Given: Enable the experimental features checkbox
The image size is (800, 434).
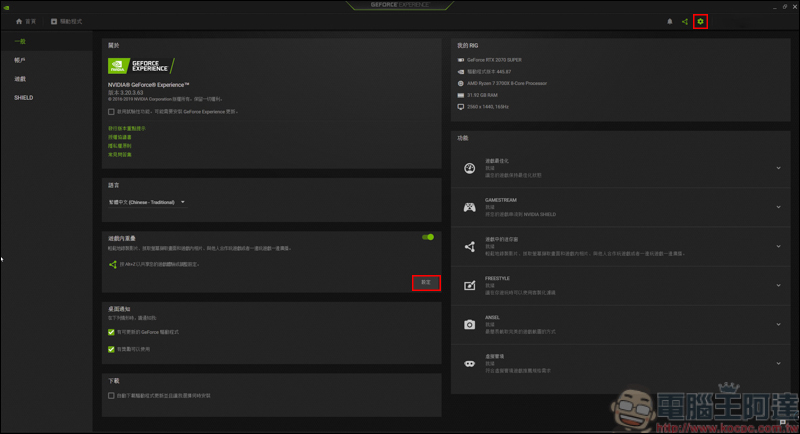Looking at the screenshot, I should pos(111,112).
